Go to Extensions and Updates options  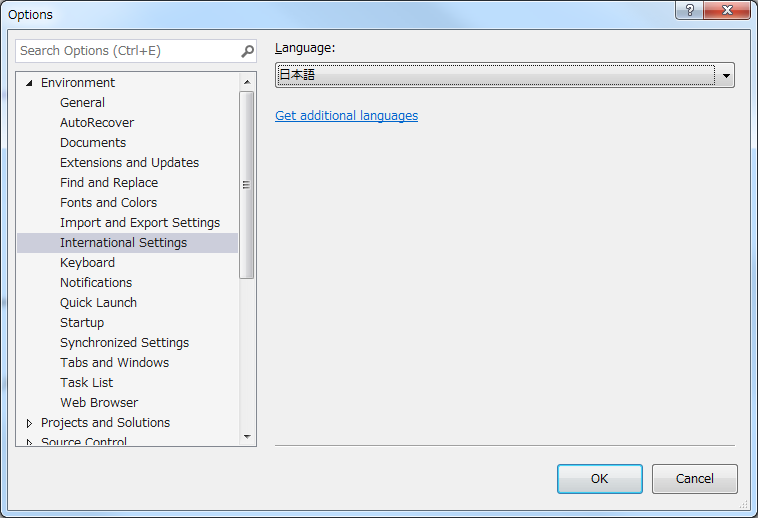coord(129,163)
